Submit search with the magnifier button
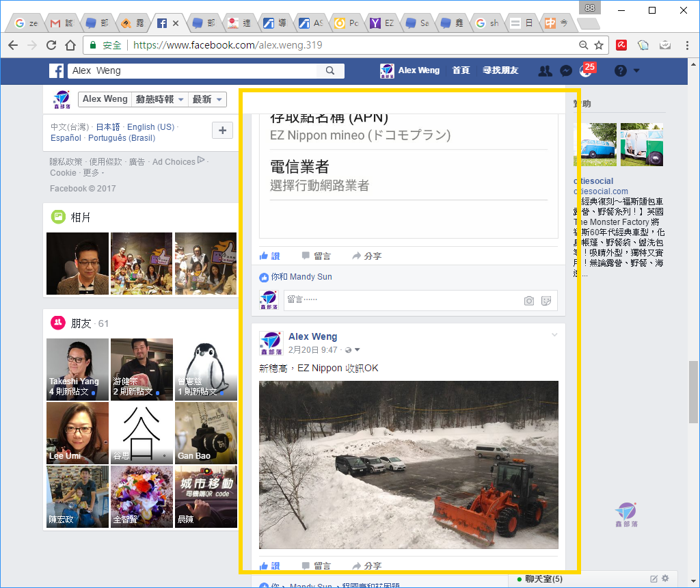The image size is (700, 588). (330, 70)
